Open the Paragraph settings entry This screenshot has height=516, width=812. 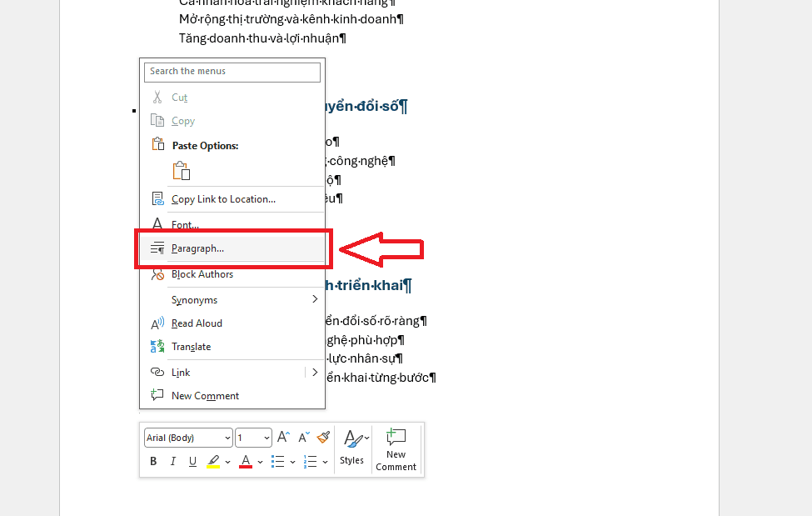pyautogui.click(x=232, y=248)
